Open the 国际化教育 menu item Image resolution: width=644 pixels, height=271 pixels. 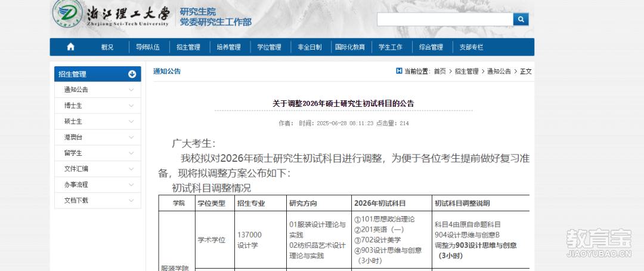[x=349, y=47]
